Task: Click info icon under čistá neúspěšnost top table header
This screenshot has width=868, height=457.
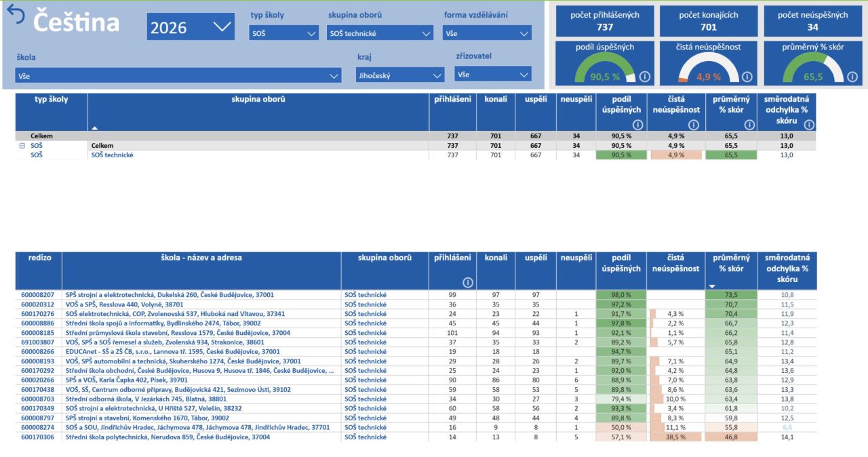Action: [x=693, y=125]
